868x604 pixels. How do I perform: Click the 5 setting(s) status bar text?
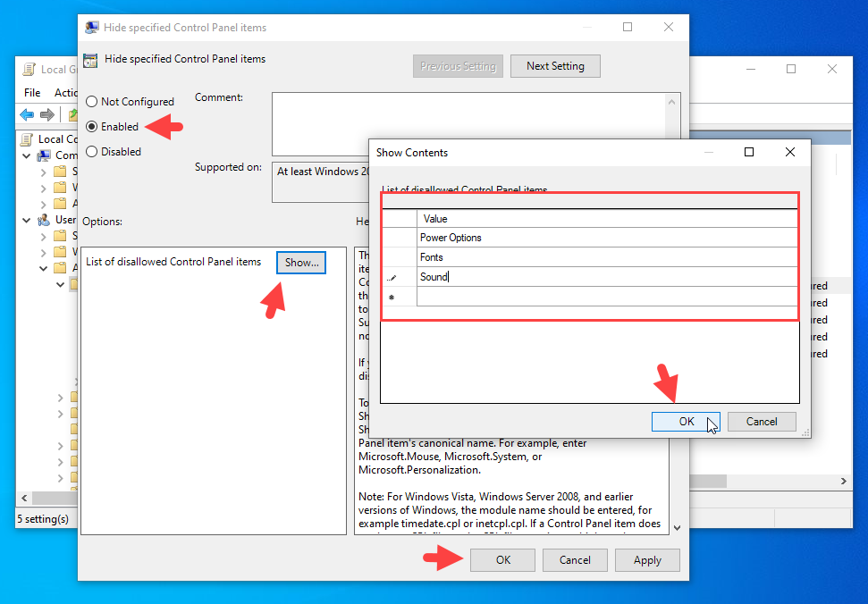tap(43, 519)
